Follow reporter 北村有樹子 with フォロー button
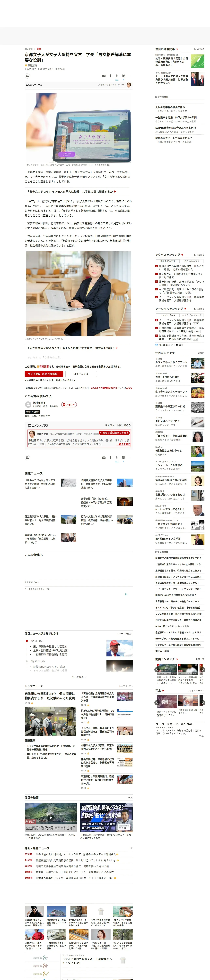The image size is (210, 980). click(x=69, y=404)
